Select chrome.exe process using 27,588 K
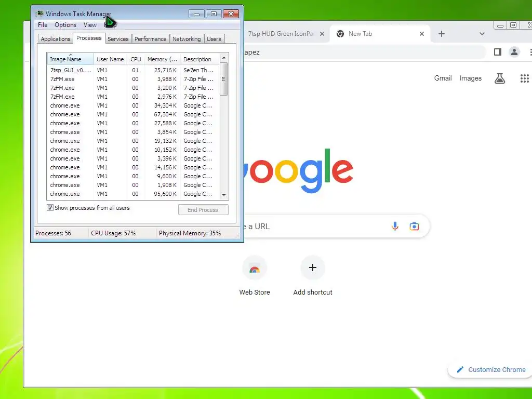532x399 pixels. (133, 123)
